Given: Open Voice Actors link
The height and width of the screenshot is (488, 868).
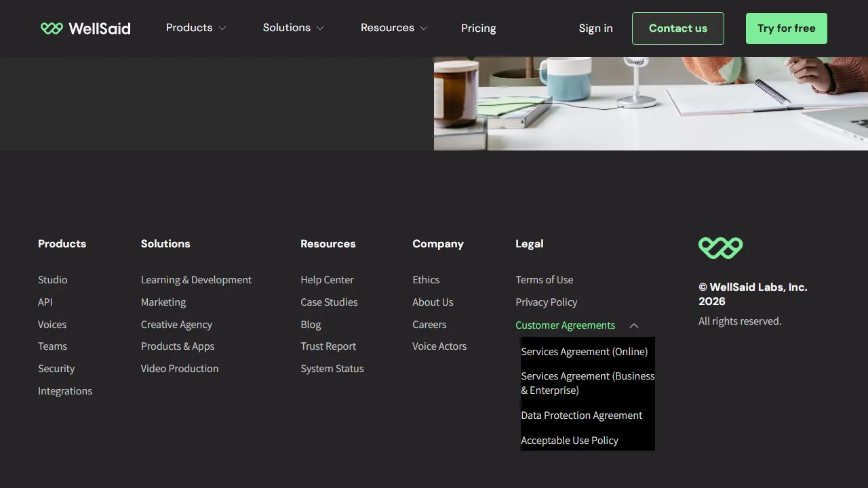Looking at the screenshot, I should (x=439, y=346).
